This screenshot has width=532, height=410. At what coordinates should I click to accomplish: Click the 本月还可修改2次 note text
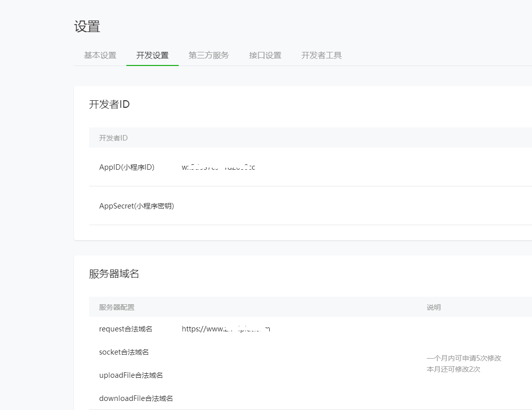coord(453,369)
